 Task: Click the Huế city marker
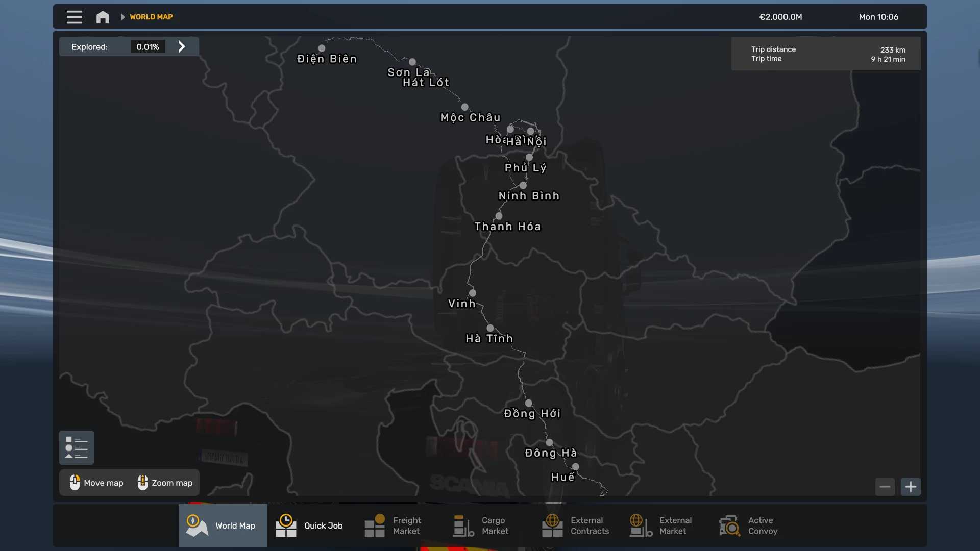pyautogui.click(x=576, y=466)
